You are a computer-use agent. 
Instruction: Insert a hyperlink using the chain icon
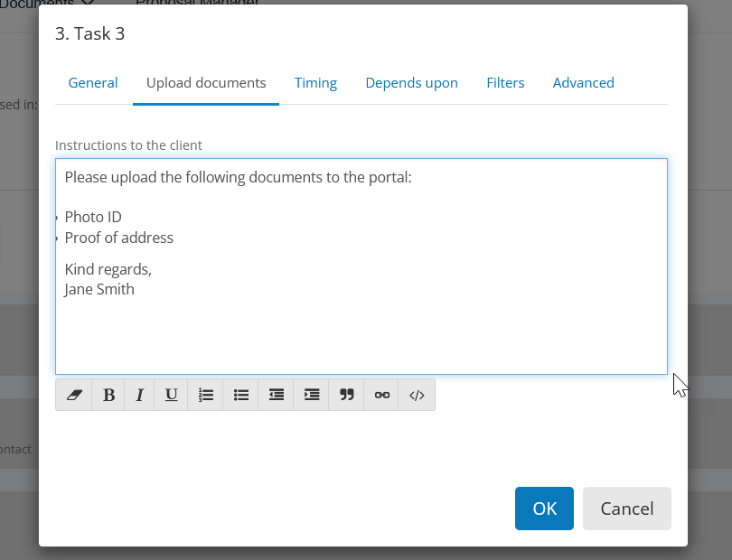pyautogui.click(x=381, y=395)
